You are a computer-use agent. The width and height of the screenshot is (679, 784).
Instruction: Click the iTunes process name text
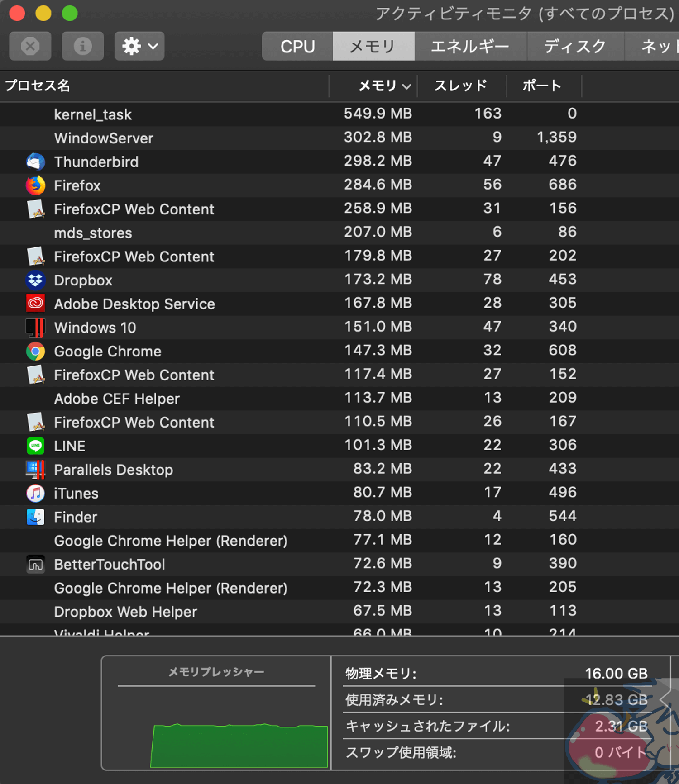pyautogui.click(x=76, y=493)
